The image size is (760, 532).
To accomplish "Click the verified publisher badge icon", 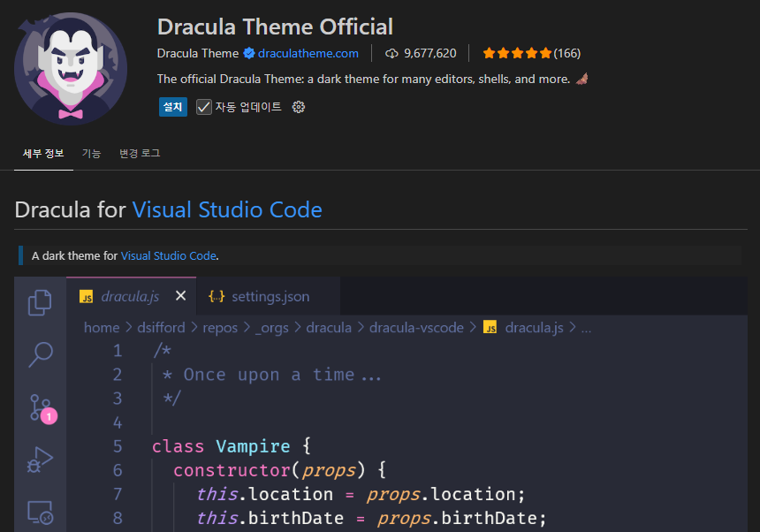I will point(249,53).
